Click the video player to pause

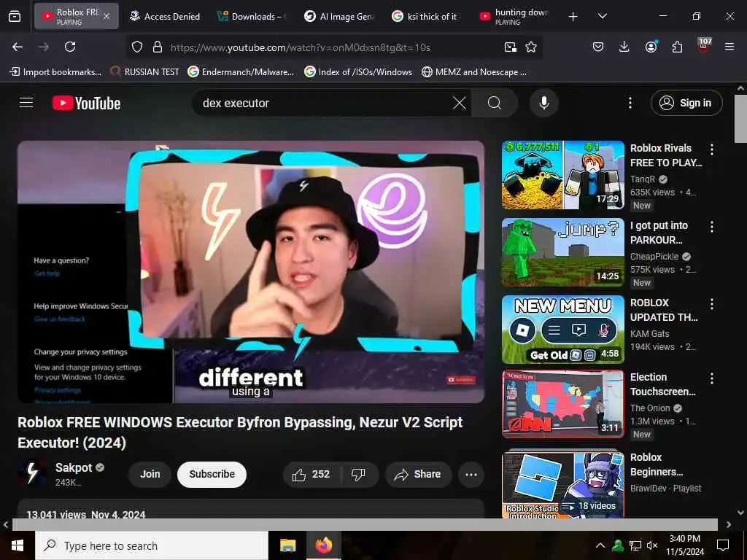[x=251, y=272]
